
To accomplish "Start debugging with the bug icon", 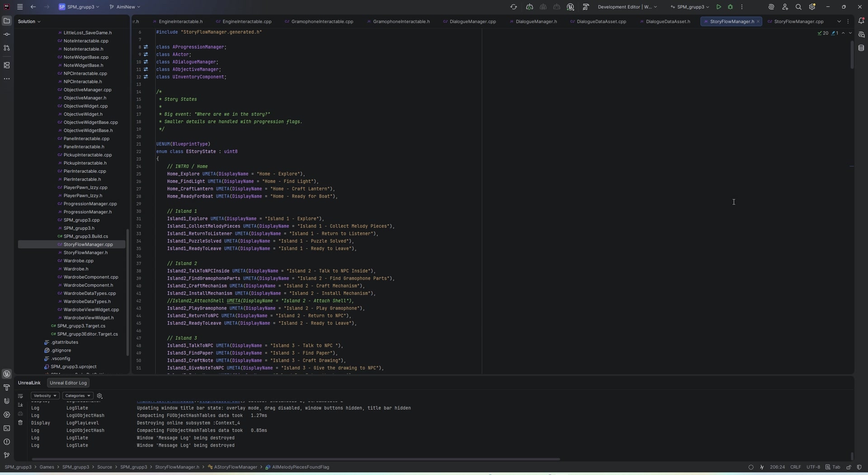I will pyautogui.click(x=730, y=7).
